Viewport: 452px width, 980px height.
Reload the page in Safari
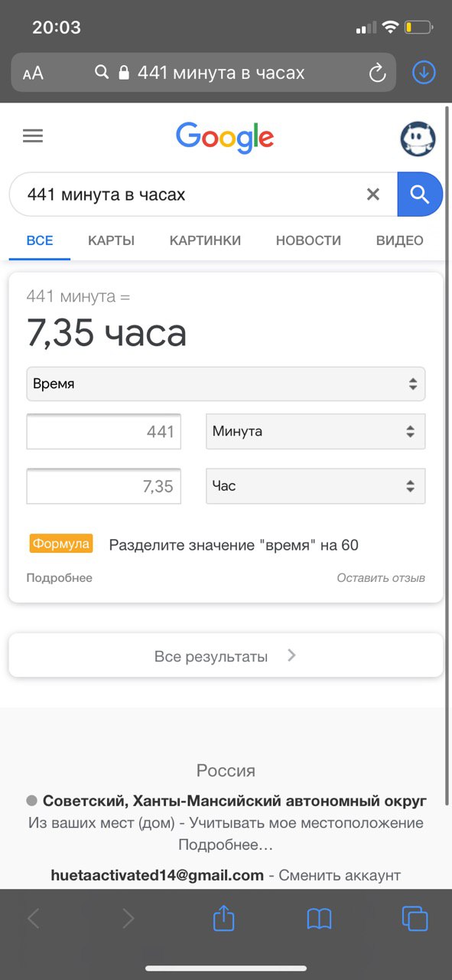pos(377,73)
